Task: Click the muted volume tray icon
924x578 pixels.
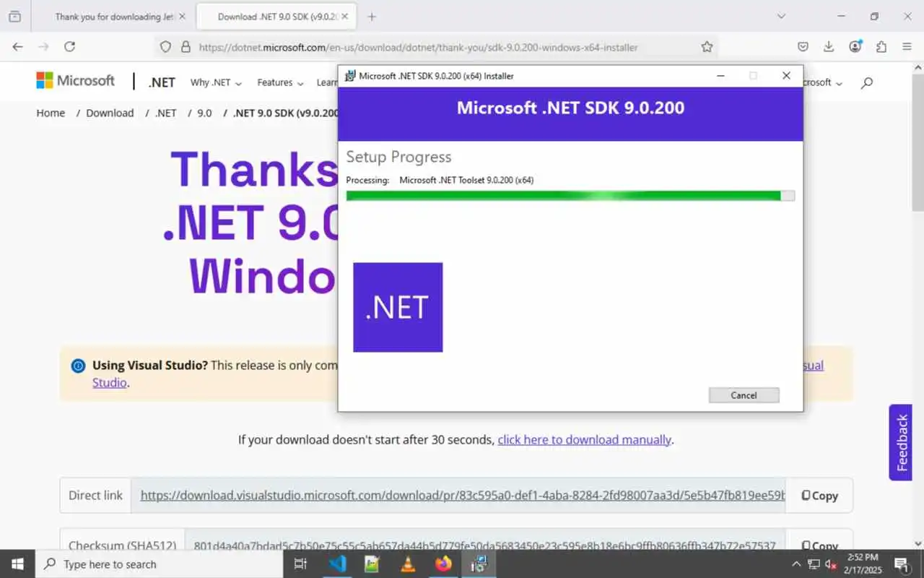Action: 831,564
